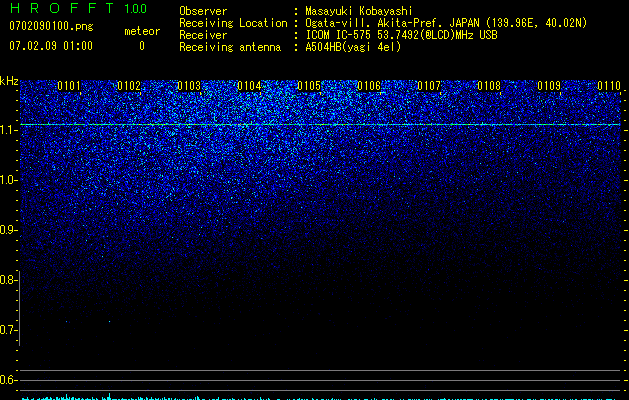Click the 0101 time marker
Viewport: 629px width, 400px height.
point(69,86)
